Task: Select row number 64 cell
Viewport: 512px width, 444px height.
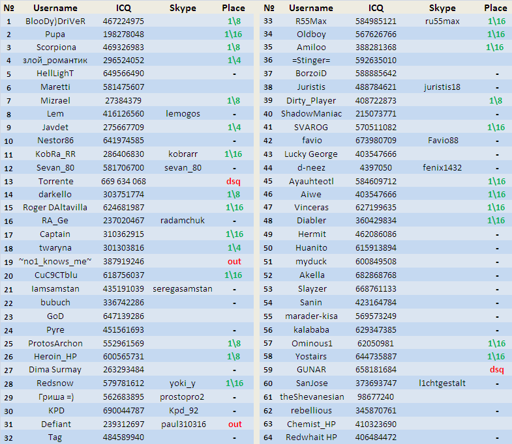Action: (268, 437)
